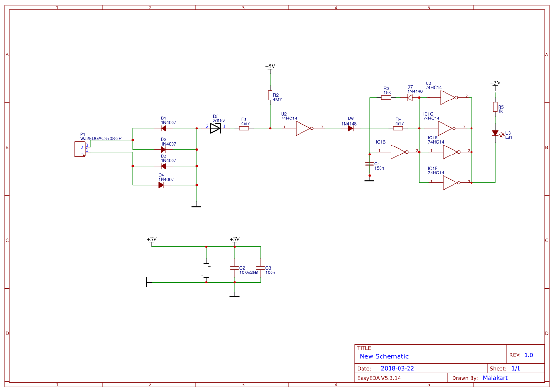Select resistor R4 4m7 symbol
This screenshot has width=554, height=392.
(398, 128)
